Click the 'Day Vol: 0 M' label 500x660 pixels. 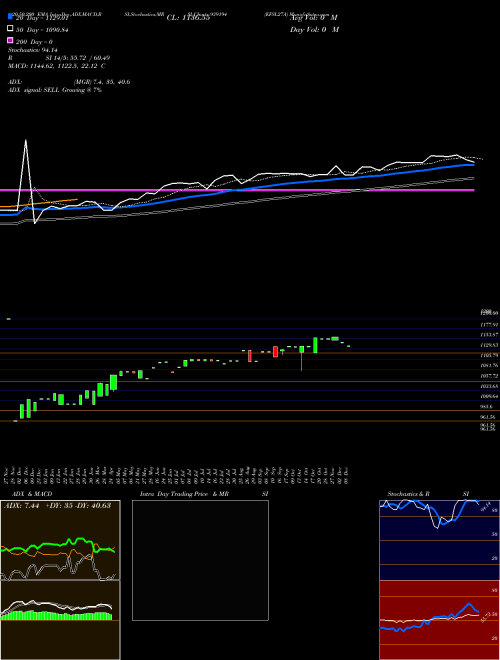pyautogui.click(x=314, y=30)
